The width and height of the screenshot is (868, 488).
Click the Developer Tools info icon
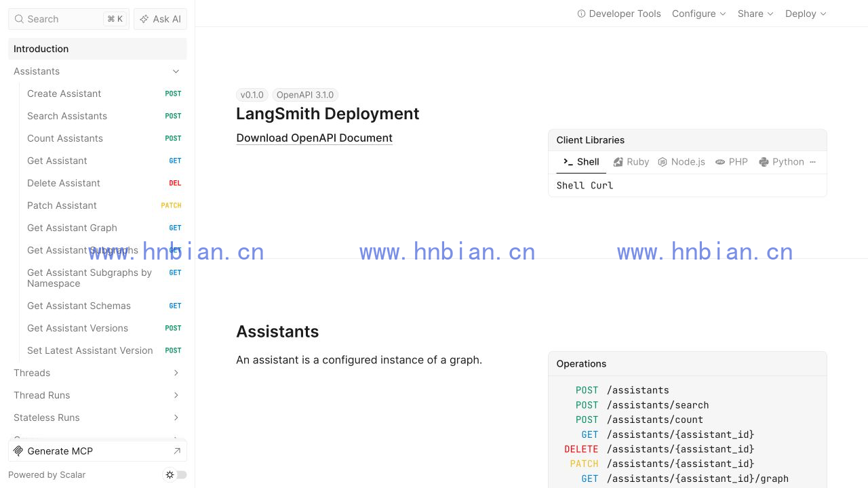581,14
